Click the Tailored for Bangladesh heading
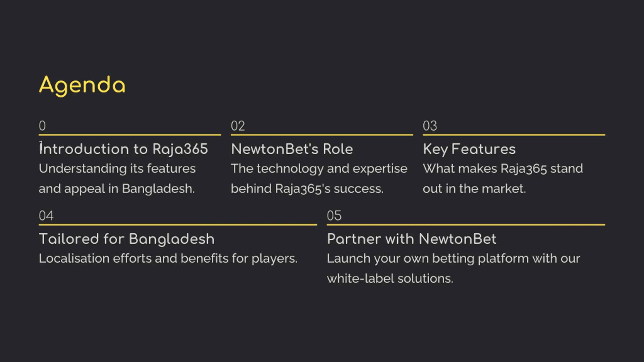Screen dimensions: 644x362 [x=127, y=239]
